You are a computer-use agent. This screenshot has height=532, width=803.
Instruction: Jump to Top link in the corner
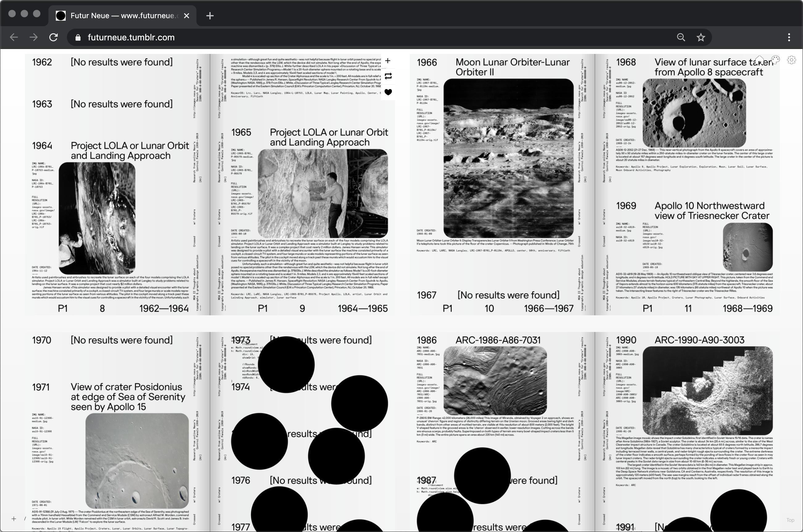coord(790,520)
